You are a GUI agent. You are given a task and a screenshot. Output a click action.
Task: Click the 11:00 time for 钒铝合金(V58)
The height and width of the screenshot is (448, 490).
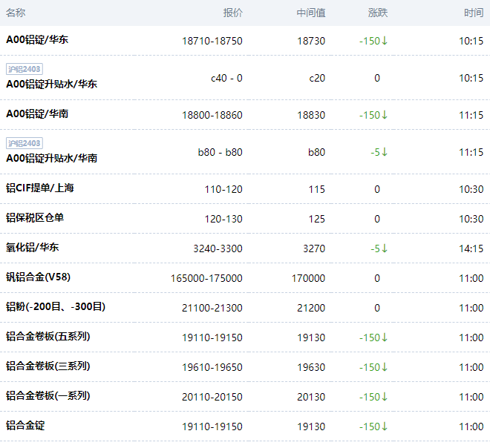click(471, 278)
